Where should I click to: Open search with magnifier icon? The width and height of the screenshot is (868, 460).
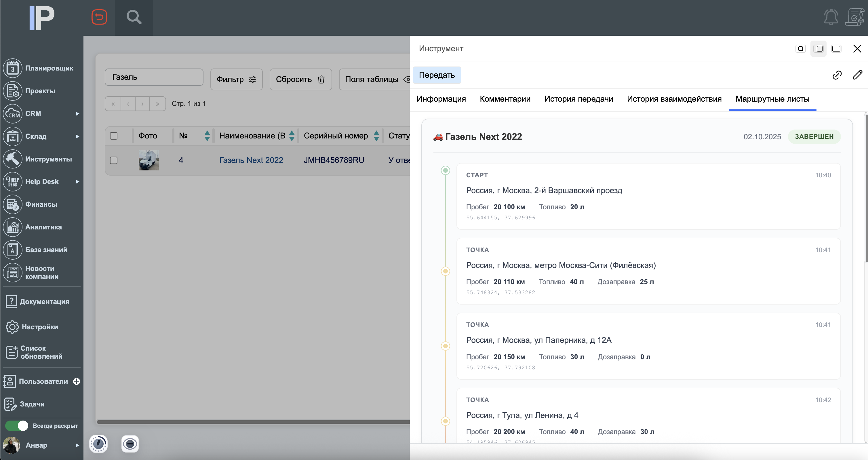(134, 16)
